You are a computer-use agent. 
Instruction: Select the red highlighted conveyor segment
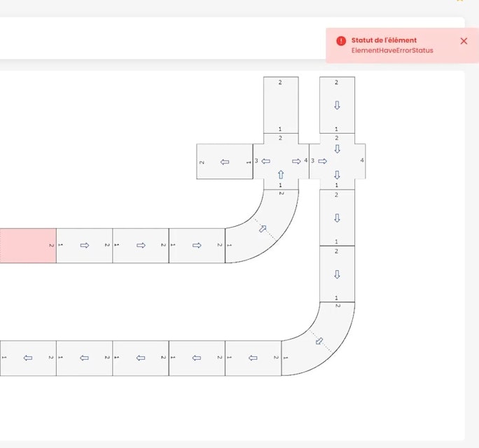point(27,245)
